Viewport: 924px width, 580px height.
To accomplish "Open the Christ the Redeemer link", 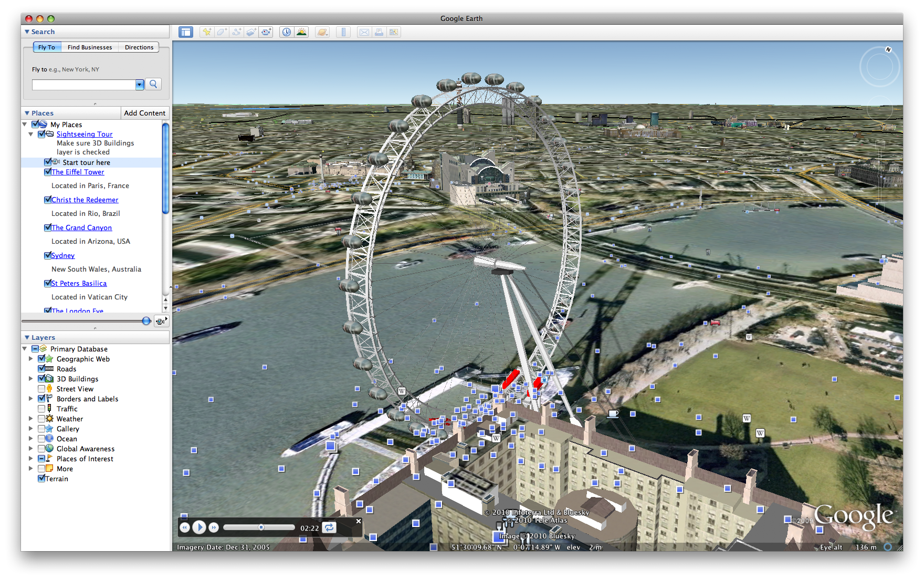I will point(85,200).
